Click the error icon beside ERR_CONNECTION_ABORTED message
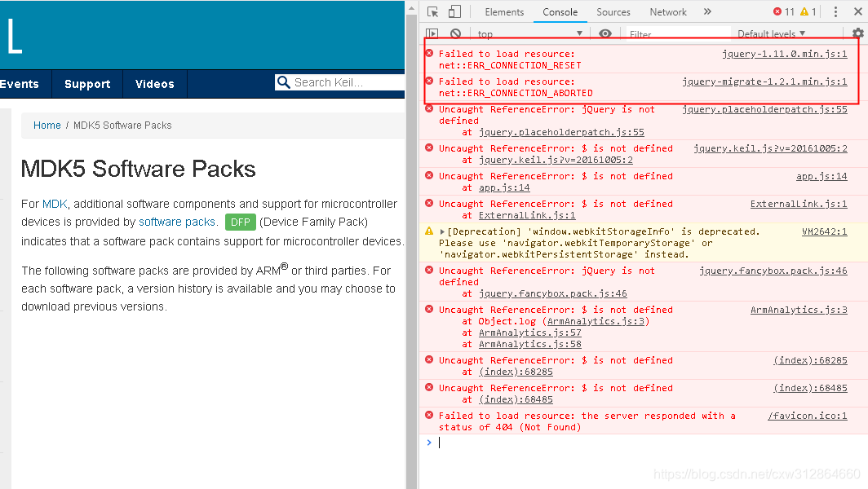Screen dimensions: 868x489 [x=429, y=81]
